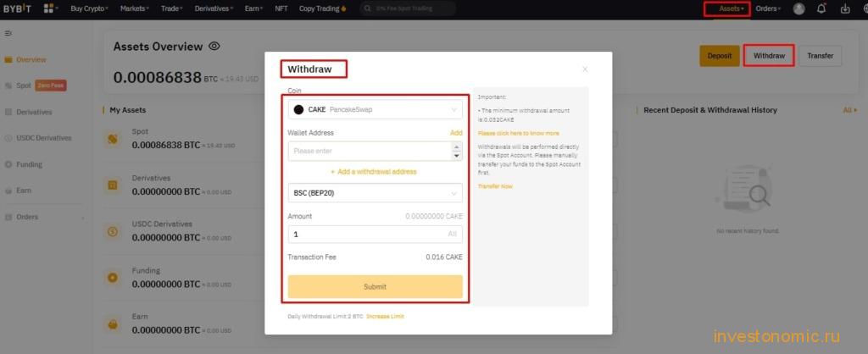
Task: Click the Derivatives asset icon
Action: coord(113,185)
